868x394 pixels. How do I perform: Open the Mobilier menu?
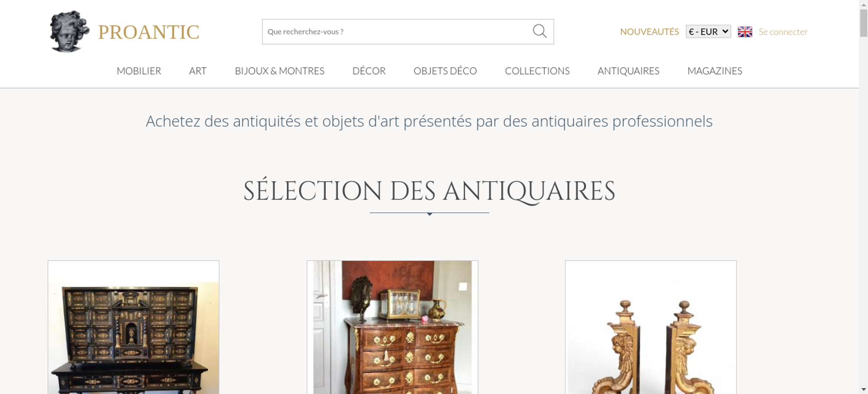click(139, 71)
